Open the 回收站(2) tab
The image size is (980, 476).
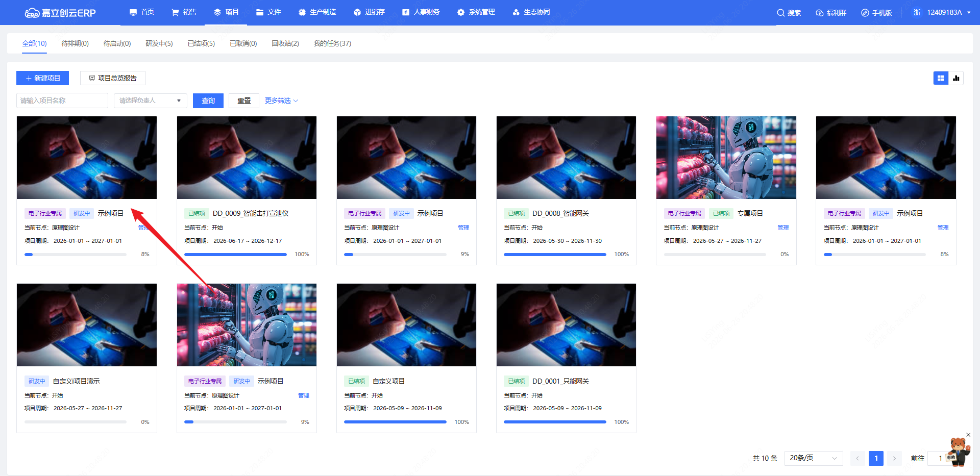285,43
